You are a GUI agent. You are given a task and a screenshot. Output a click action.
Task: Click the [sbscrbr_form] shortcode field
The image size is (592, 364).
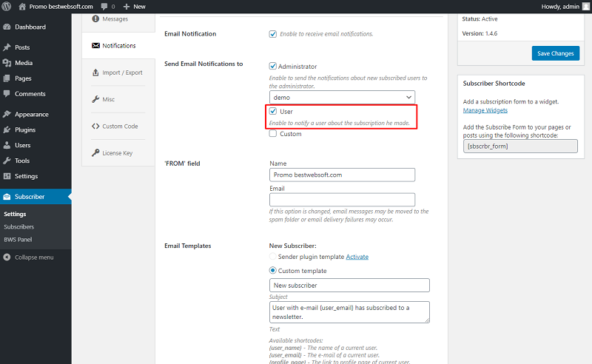coord(520,146)
